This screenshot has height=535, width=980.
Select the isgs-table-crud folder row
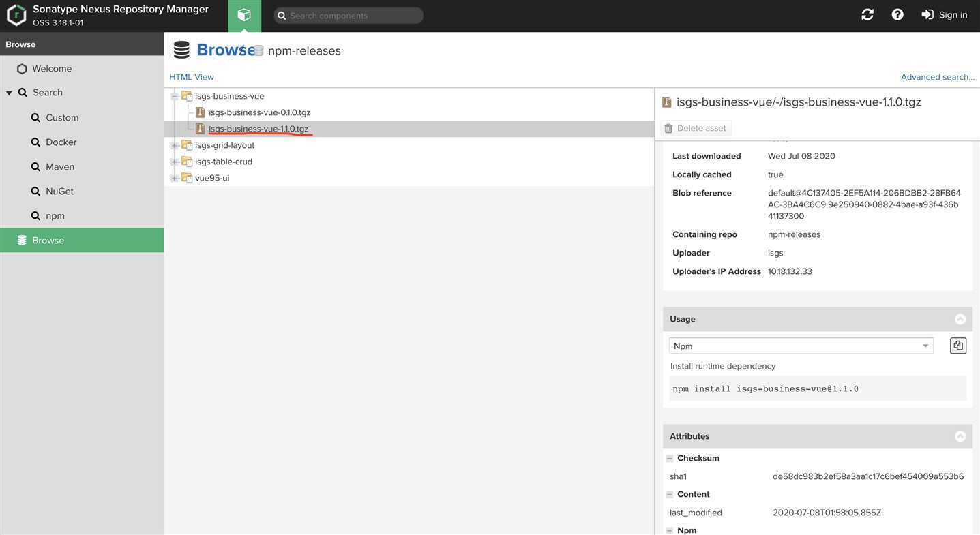coord(409,162)
